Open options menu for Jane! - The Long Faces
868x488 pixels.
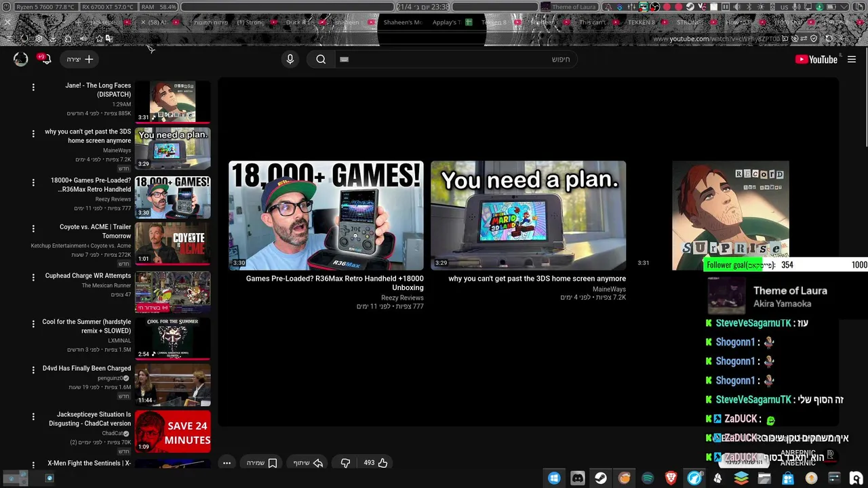(x=33, y=87)
